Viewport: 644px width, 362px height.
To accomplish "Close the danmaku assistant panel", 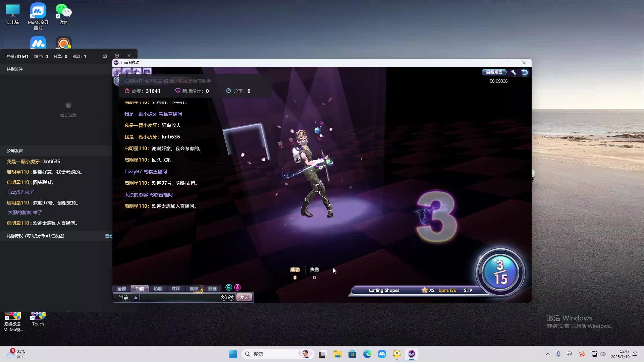I will pos(129,56).
